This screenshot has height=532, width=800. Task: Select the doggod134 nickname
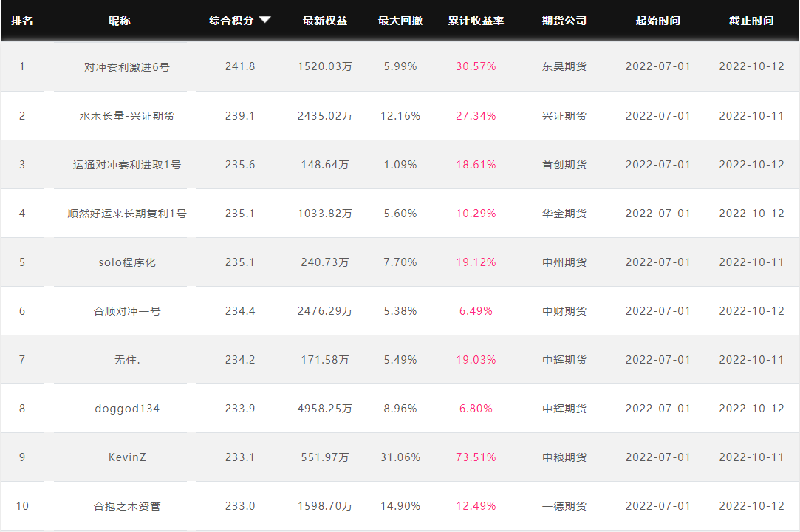(127, 409)
